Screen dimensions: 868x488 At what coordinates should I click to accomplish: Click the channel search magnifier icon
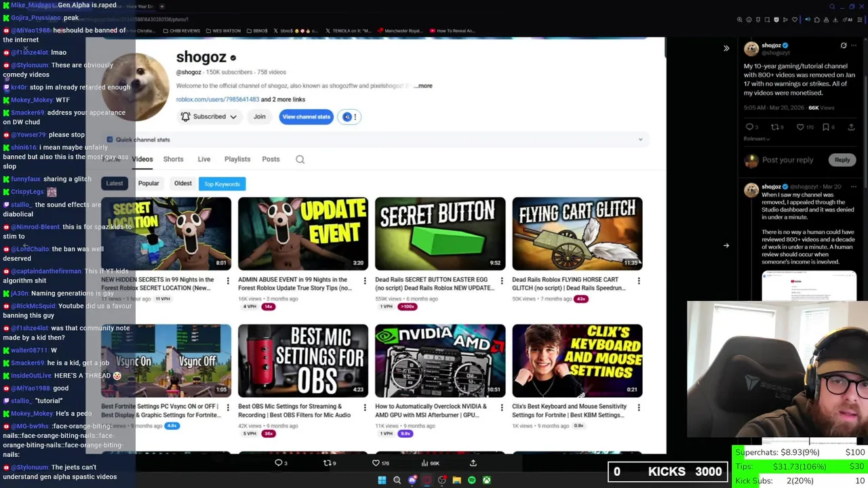point(300,159)
